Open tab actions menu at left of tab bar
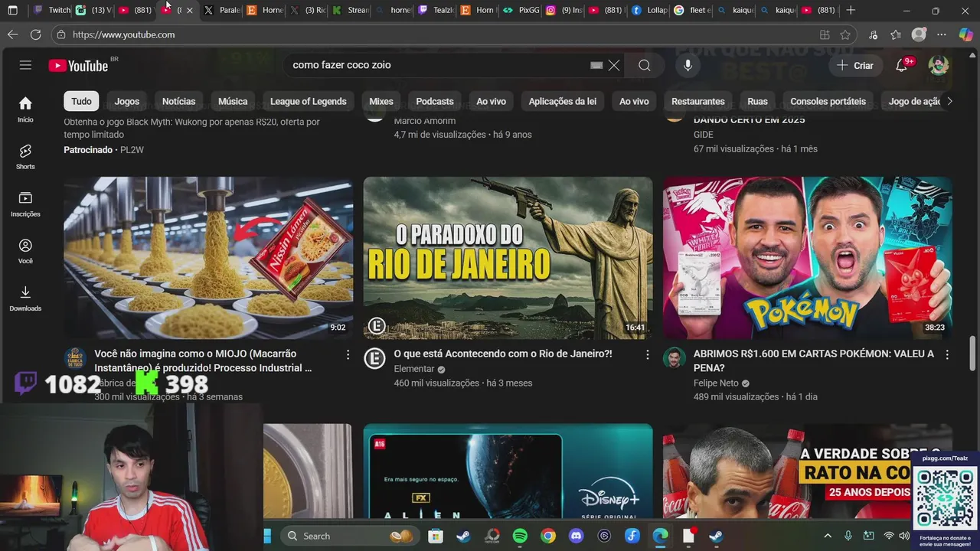The image size is (980, 551). point(12,10)
